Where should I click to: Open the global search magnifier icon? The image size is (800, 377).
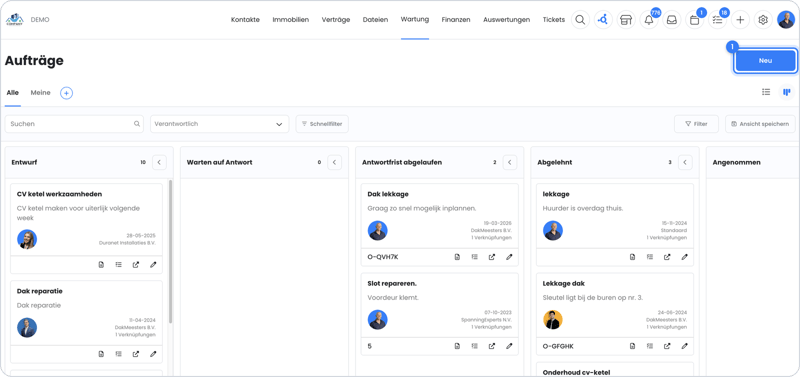point(580,20)
